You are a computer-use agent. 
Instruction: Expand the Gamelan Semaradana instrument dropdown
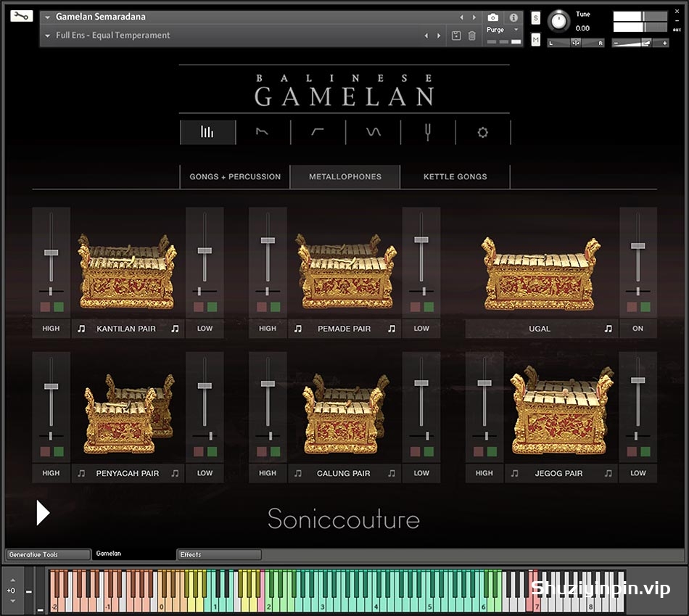[x=47, y=17]
